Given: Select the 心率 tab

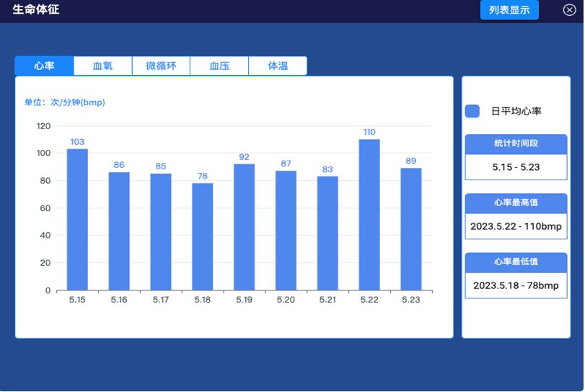Looking at the screenshot, I should point(45,66).
